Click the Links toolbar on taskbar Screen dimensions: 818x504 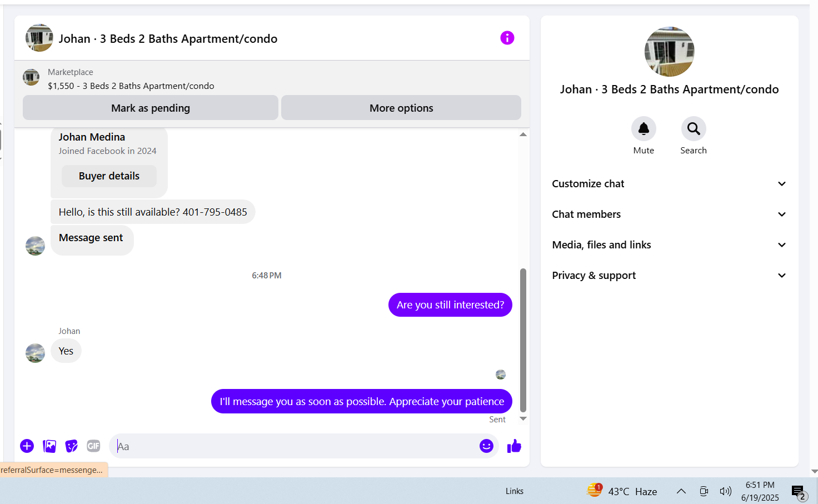tap(515, 491)
